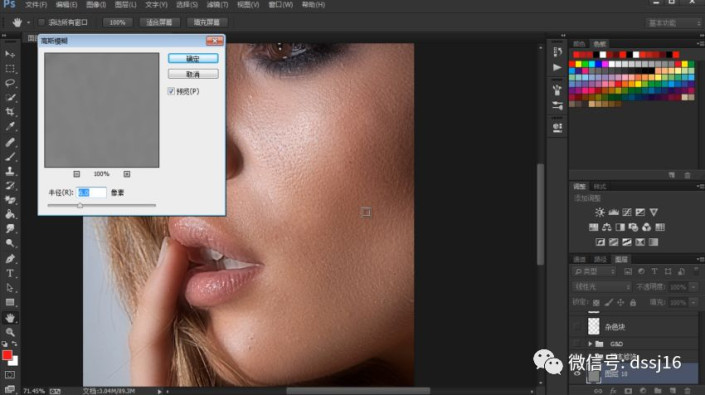Open the 图像(I) Image menu
The height and width of the screenshot is (395, 705).
click(x=96, y=4)
